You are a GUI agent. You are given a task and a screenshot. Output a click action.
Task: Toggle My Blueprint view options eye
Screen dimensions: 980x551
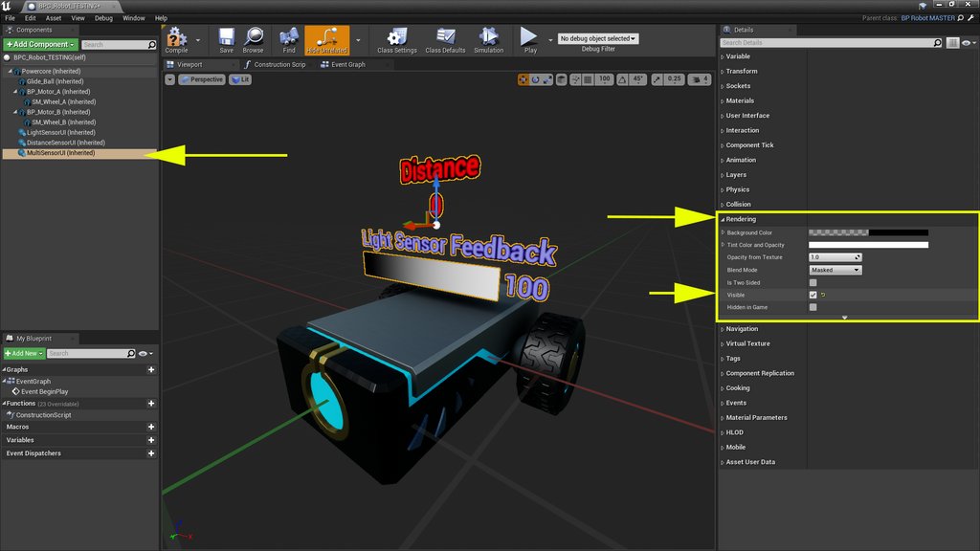(x=145, y=354)
